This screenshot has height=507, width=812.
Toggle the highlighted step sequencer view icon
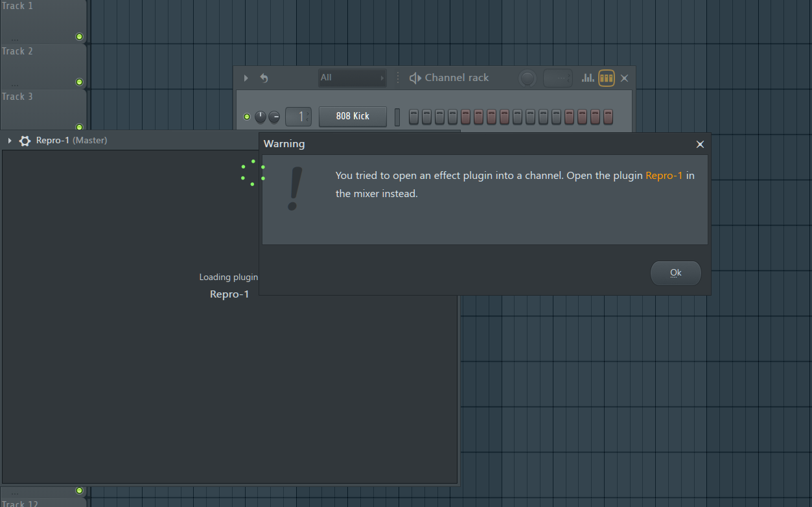(x=607, y=78)
